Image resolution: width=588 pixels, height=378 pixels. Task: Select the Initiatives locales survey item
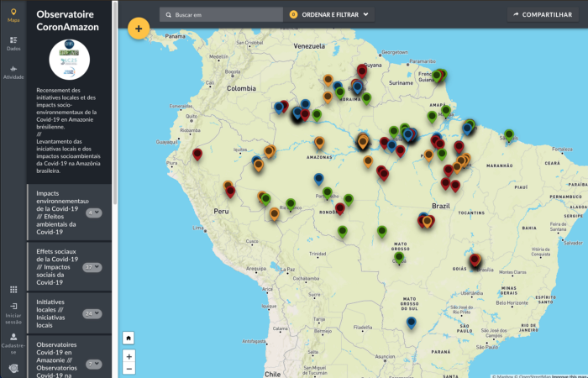click(x=57, y=312)
